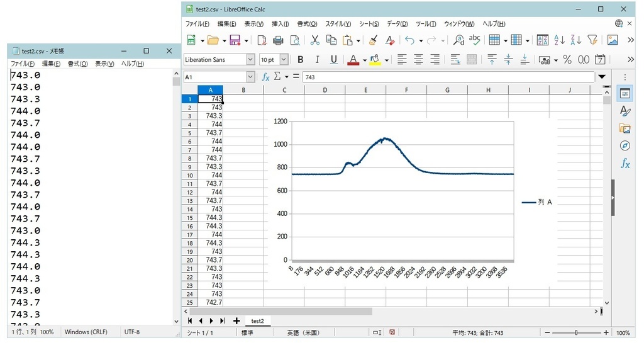This screenshot has width=644, height=345.
Task: Add a new sheet with the plus button
Action: [236, 320]
